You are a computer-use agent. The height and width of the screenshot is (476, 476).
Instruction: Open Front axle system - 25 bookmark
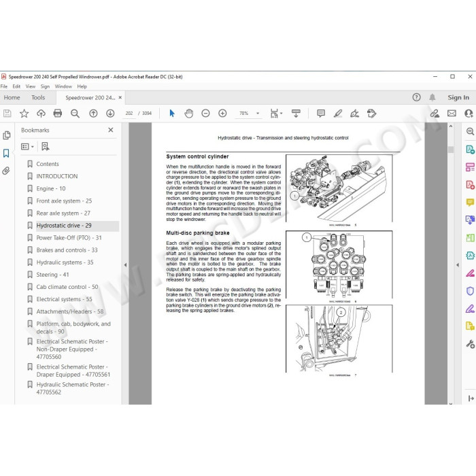coord(64,201)
